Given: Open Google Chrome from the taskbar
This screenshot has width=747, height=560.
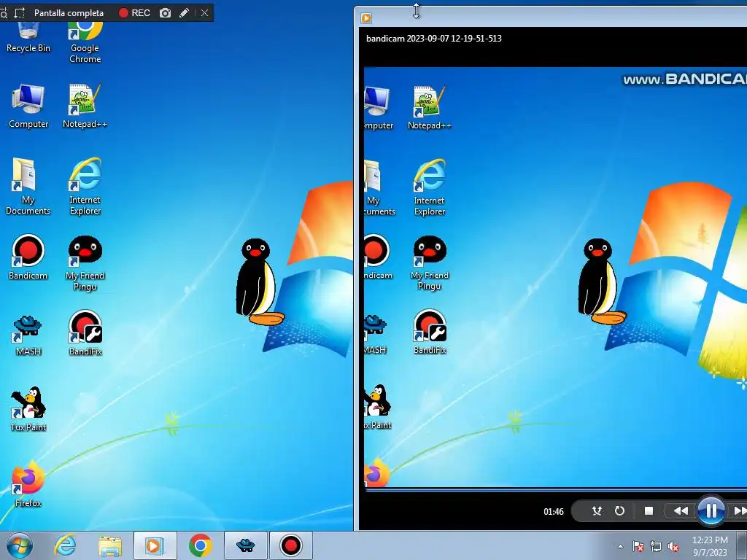Looking at the screenshot, I should pyautogui.click(x=200, y=545).
